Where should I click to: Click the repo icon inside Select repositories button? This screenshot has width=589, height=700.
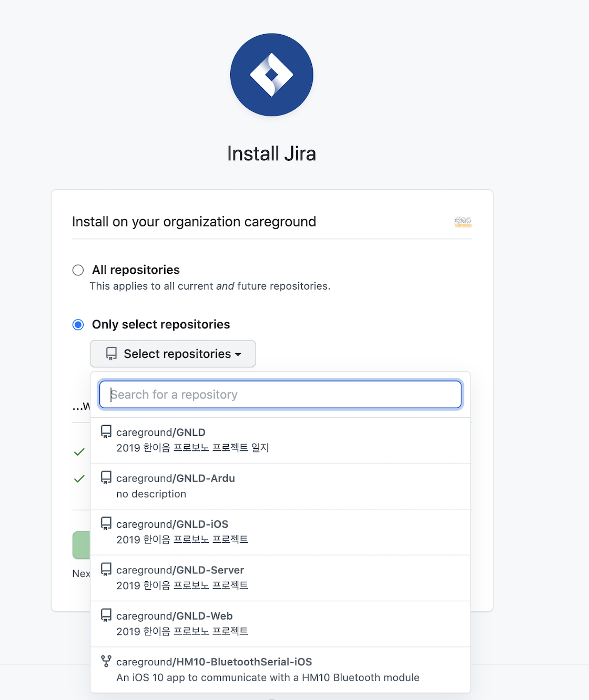click(111, 354)
